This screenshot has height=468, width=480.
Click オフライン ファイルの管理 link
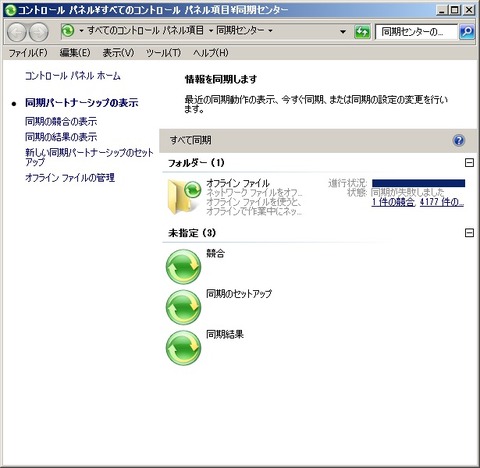point(70,177)
